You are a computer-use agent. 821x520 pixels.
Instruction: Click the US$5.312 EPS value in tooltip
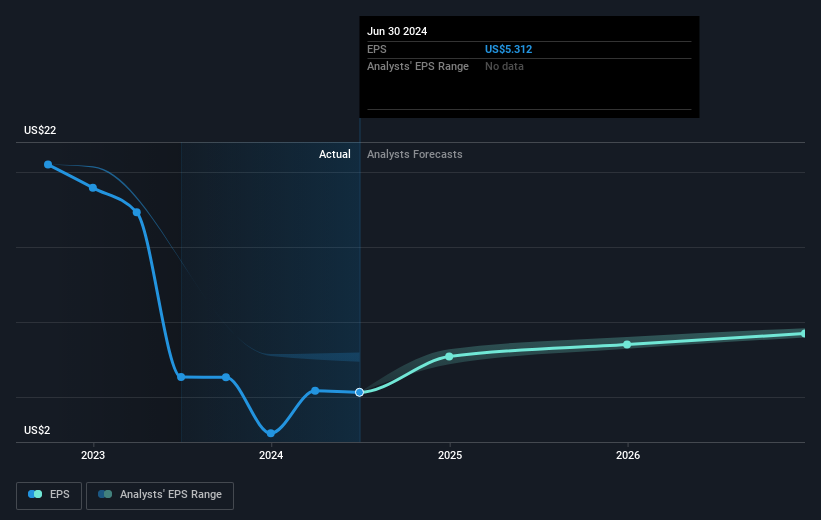click(508, 49)
